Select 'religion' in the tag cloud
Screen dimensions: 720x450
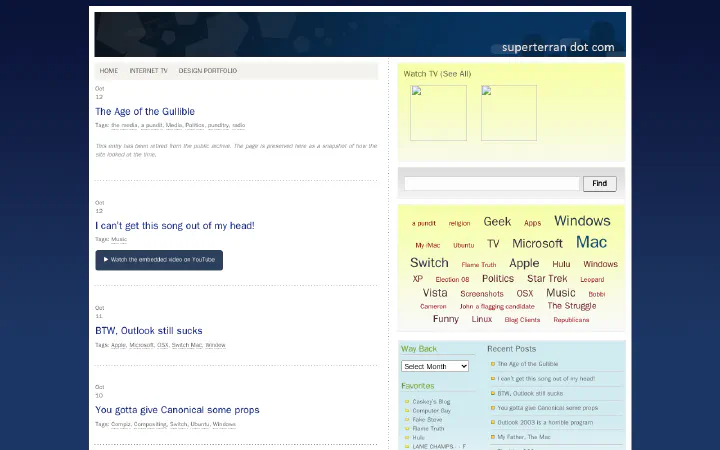tap(459, 224)
